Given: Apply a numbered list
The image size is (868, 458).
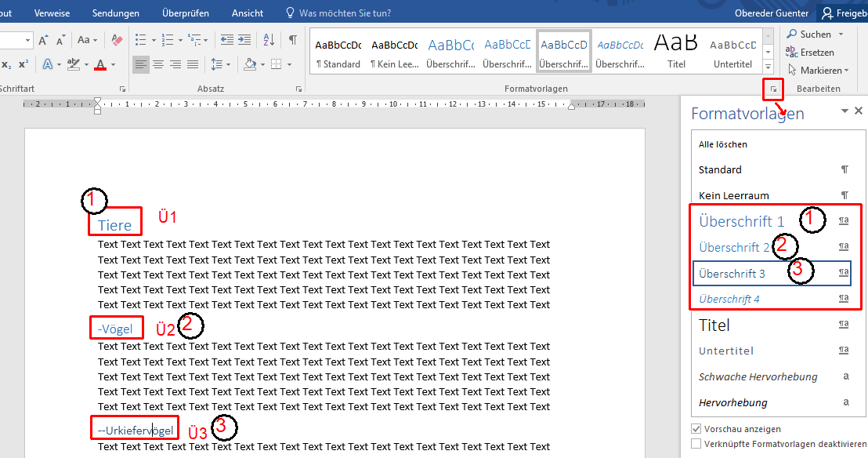Looking at the screenshot, I should tap(167, 40).
